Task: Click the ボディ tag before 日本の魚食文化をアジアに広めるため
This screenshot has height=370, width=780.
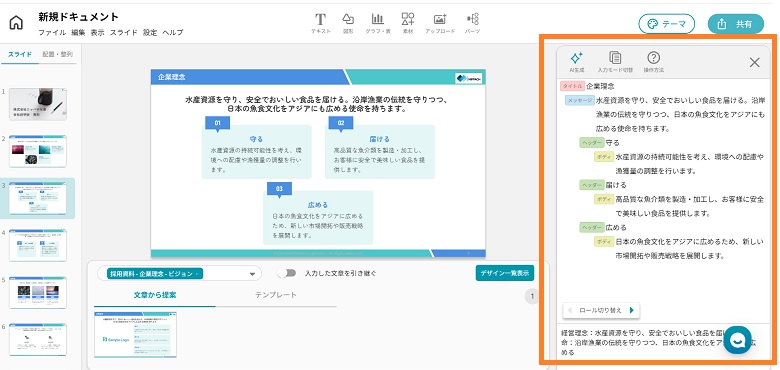Action: pos(603,242)
